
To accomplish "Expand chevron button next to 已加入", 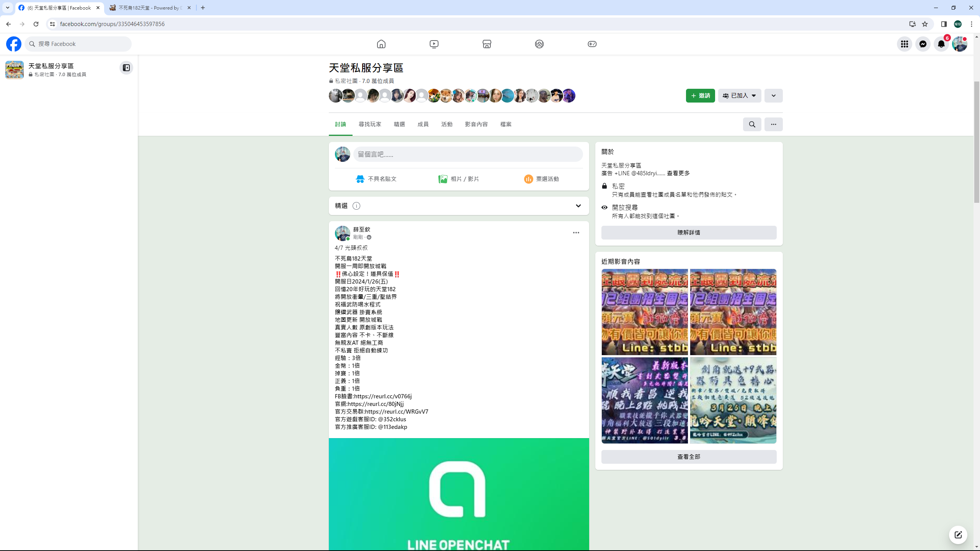I will (x=773, y=96).
